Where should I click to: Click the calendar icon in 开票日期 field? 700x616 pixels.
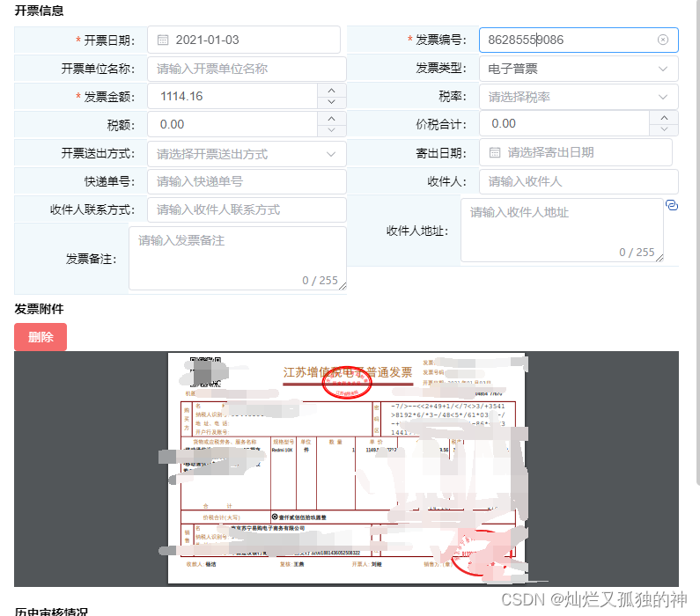click(163, 40)
